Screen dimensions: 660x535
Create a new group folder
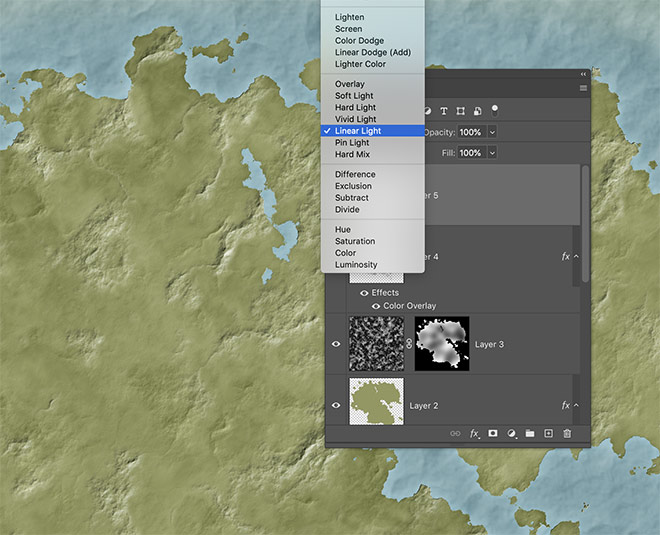coord(529,434)
